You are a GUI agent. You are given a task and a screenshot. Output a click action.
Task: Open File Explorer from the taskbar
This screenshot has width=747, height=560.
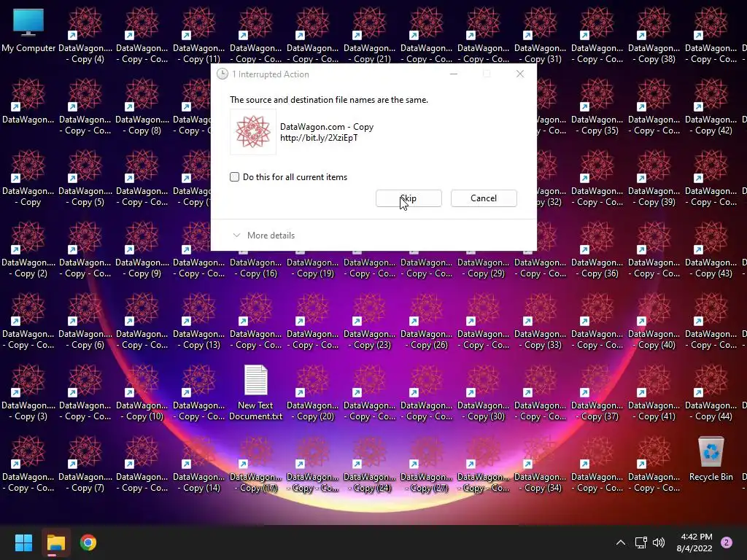click(55, 542)
